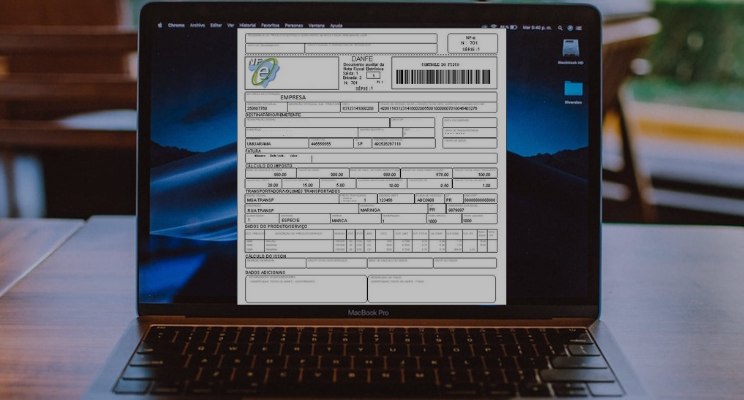Screen dimensions: 744x400
Task: Click the Informações Complementares box
Action: 306,288
